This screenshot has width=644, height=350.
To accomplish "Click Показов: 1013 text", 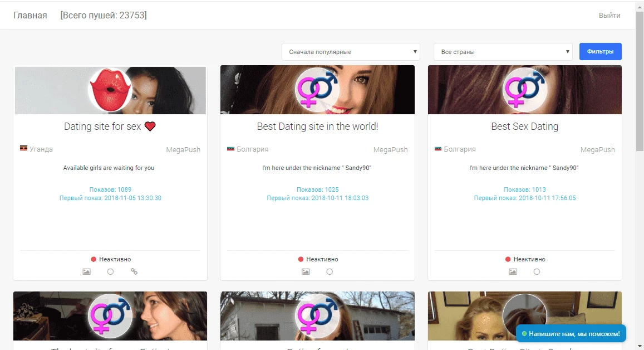I will tap(524, 189).
